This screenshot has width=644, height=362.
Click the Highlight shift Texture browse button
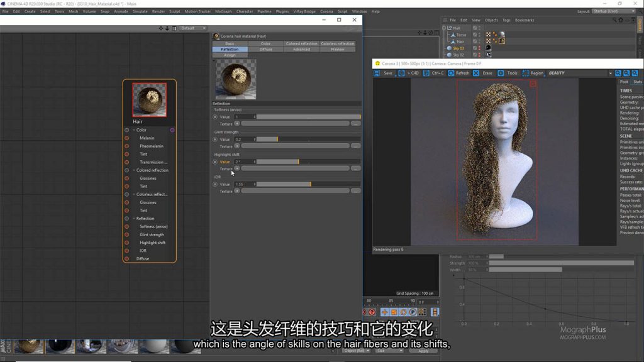click(356, 168)
